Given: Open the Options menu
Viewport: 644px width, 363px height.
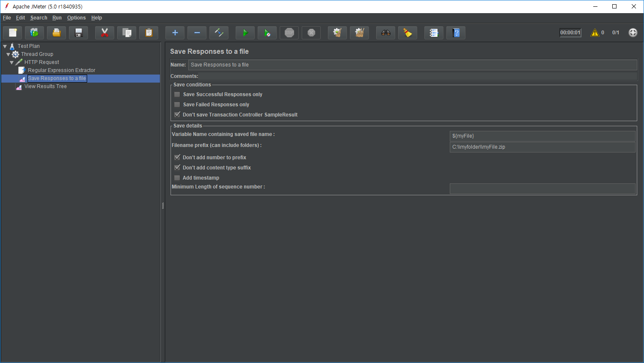Looking at the screenshot, I should coord(76,18).
